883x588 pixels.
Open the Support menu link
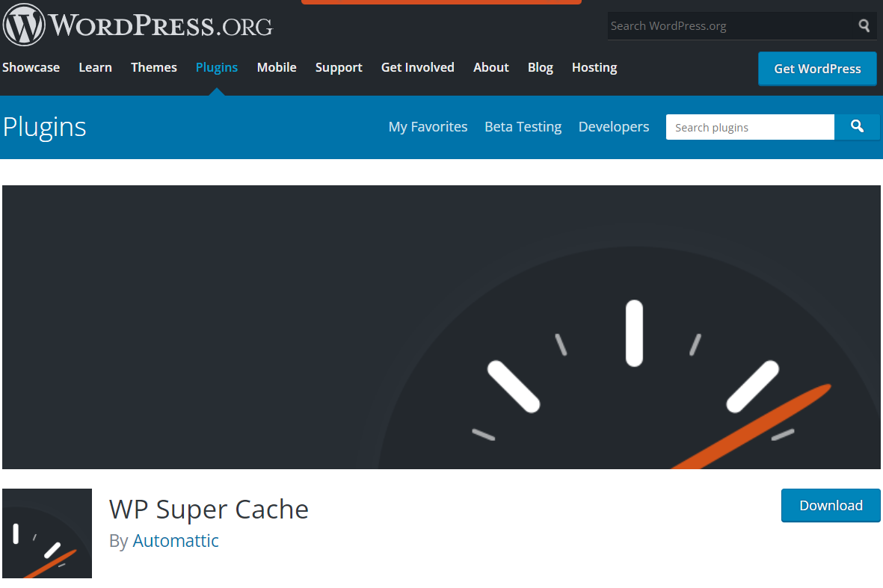pyautogui.click(x=339, y=67)
